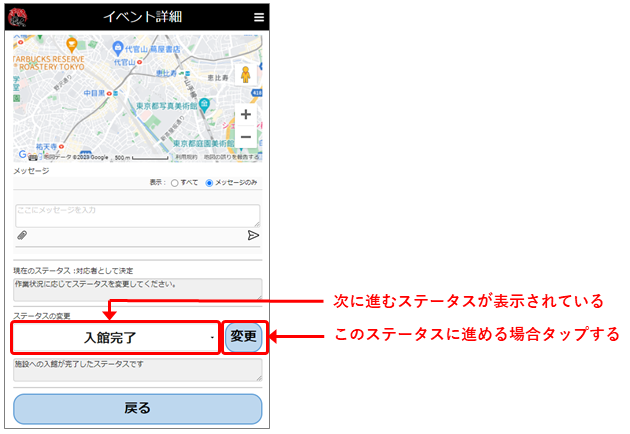Screen dimensions: 630x434
Task: Click the 入館完了 status description text box
Action: click(137, 369)
